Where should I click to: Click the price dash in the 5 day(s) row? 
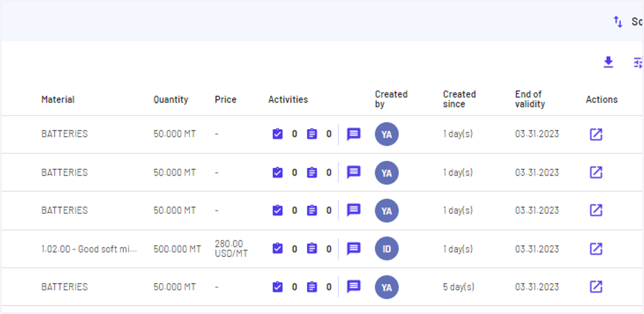(x=217, y=287)
